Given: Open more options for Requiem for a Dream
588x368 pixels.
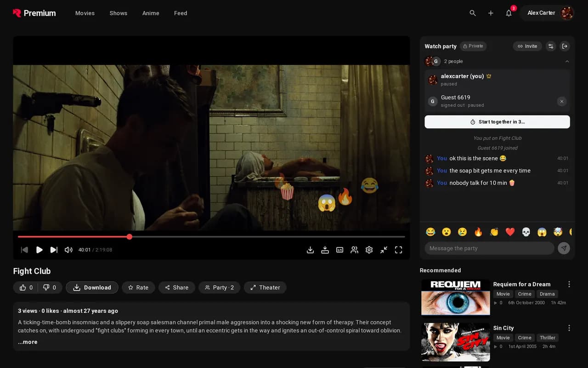Looking at the screenshot, I should (569, 284).
